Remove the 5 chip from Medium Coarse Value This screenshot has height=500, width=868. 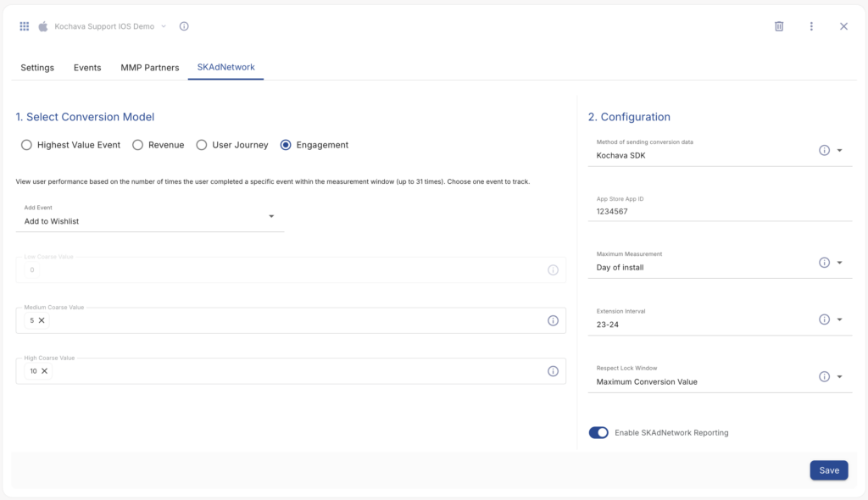pos(42,320)
